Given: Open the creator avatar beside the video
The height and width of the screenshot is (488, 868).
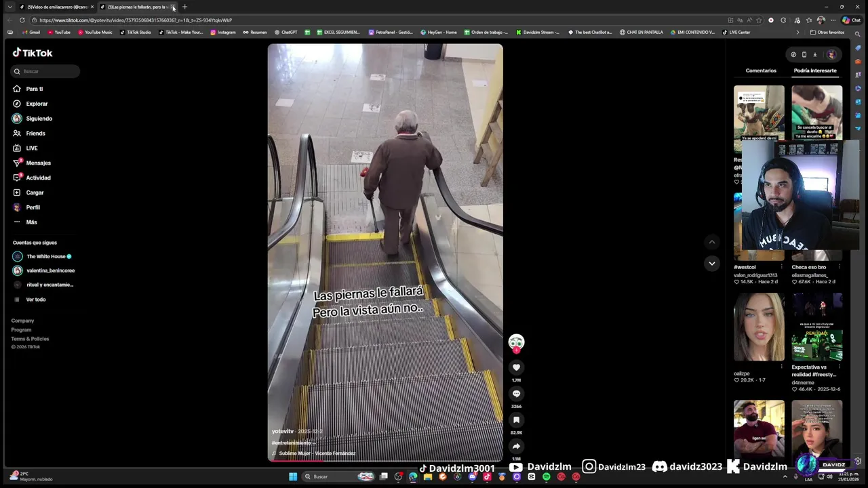Looking at the screenshot, I should tap(516, 343).
